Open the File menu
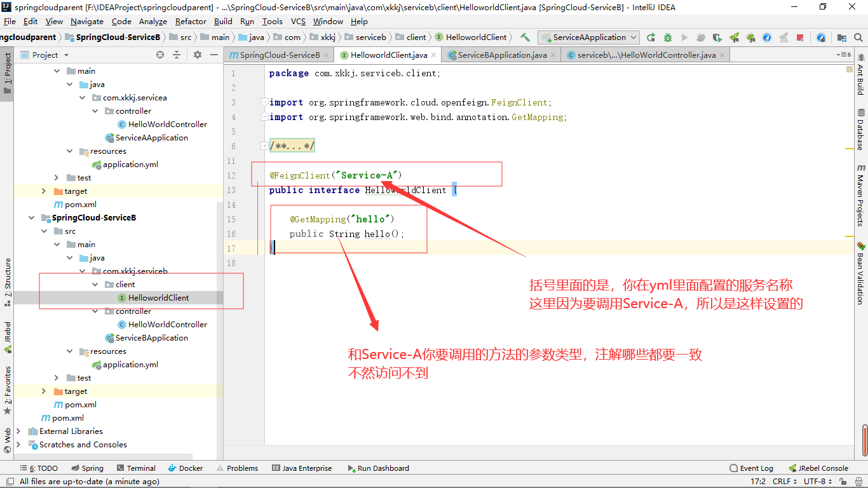 coord(10,21)
